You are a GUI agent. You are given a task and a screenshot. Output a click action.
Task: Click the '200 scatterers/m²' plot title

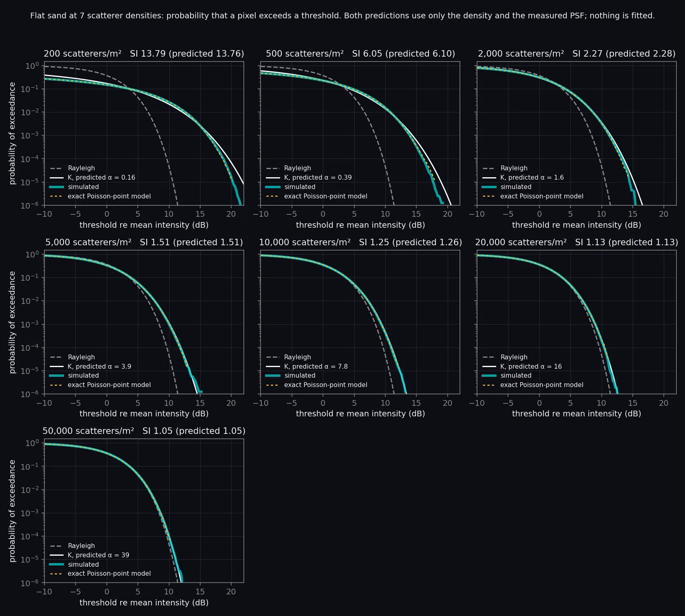pyautogui.click(x=144, y=54)
